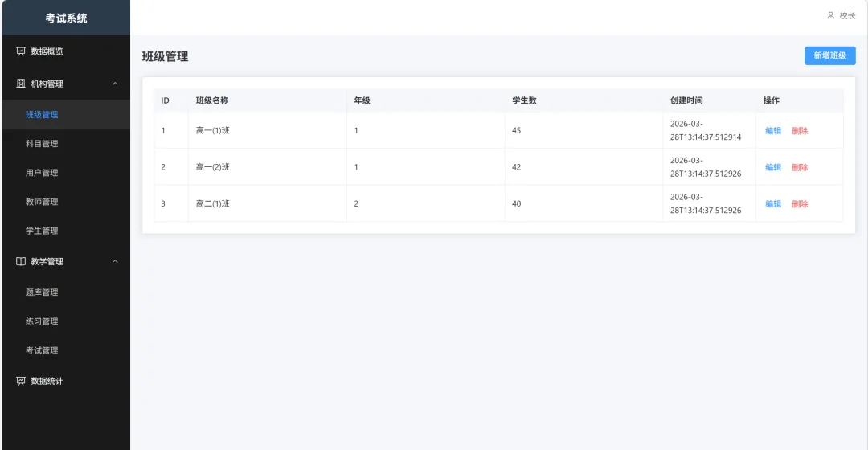The width and height of the screenshot is (868, 450).
Task: Go to 用户管理 in sidebar
Action: (67, 173)
